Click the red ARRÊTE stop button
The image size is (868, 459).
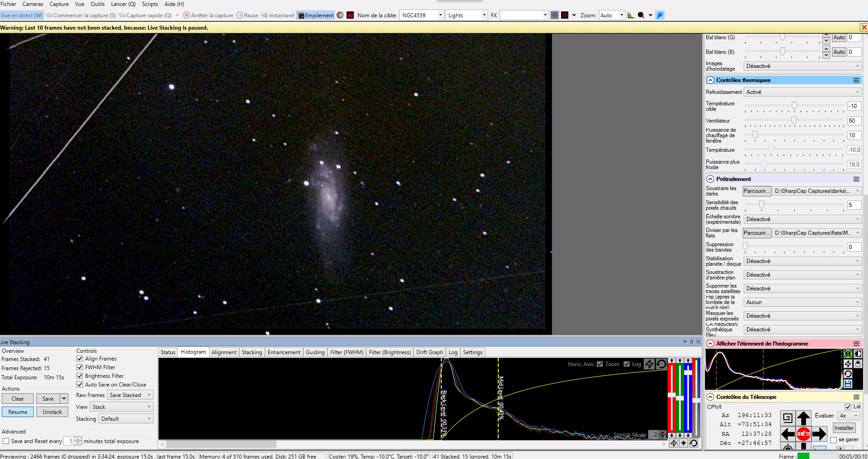point(803,434)
